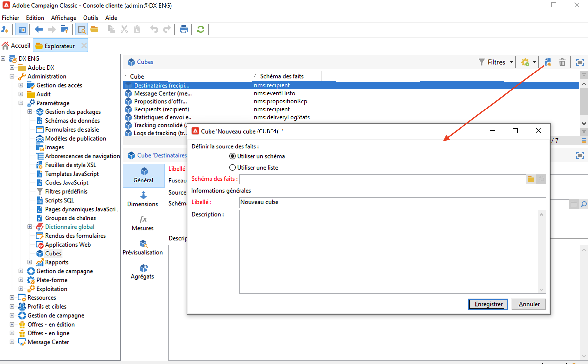Click the trash delete icon in Cubes header
Viewport: 588px width, 364px height.
pos(562,62)
